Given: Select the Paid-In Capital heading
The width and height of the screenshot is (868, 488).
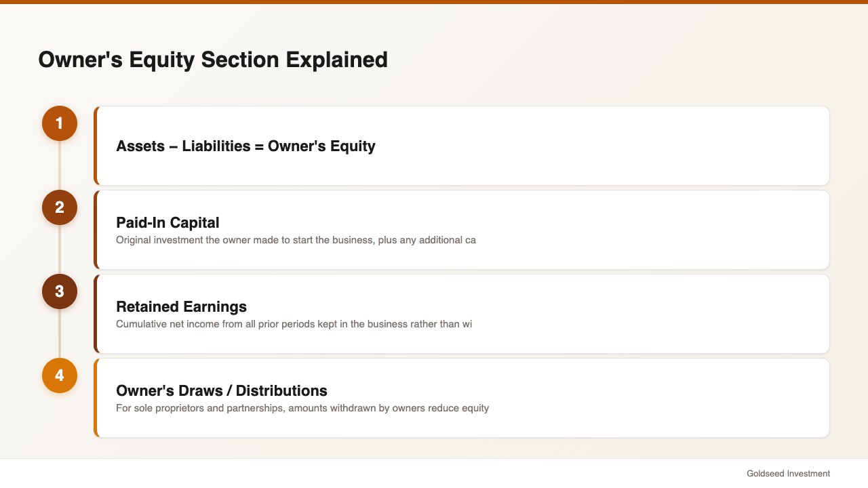Looking at the screenshot, I should point(167,222).
